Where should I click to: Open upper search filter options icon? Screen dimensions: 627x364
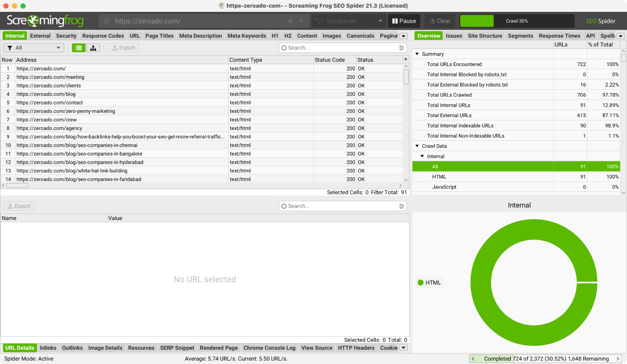[x=401, y=48]
